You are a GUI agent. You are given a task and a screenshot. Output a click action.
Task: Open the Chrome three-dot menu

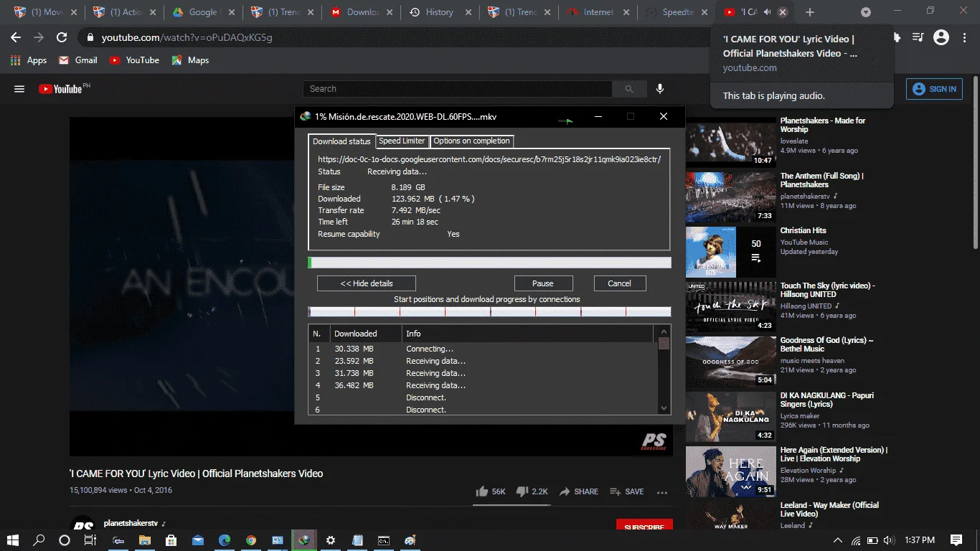point(964,37)
